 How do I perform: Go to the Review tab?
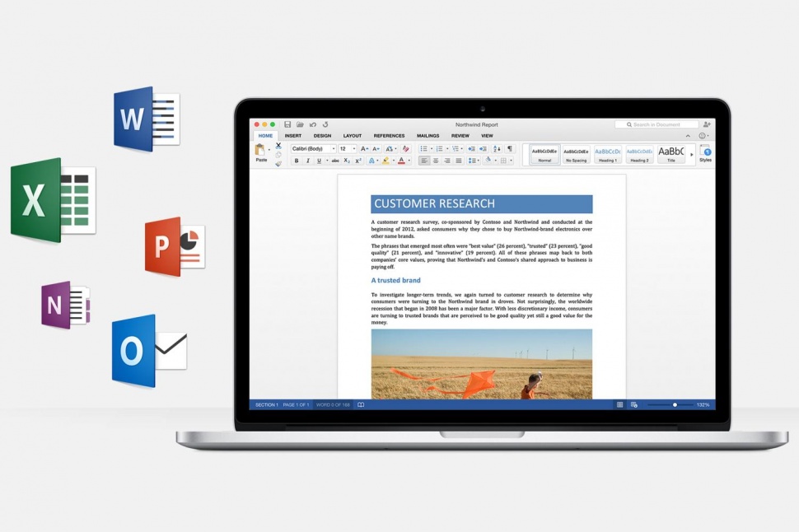coord(460,136)
